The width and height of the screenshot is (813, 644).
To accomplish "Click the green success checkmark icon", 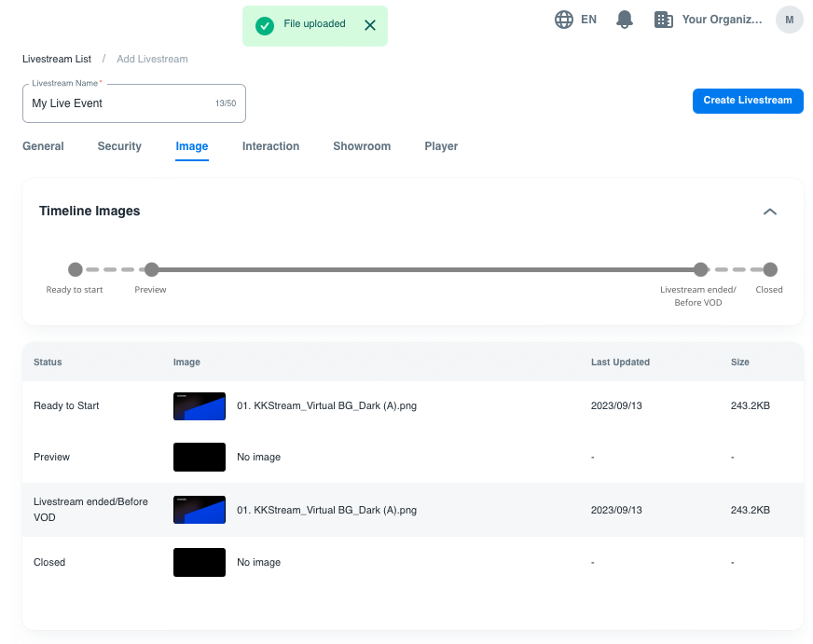I will click(265, 25).
